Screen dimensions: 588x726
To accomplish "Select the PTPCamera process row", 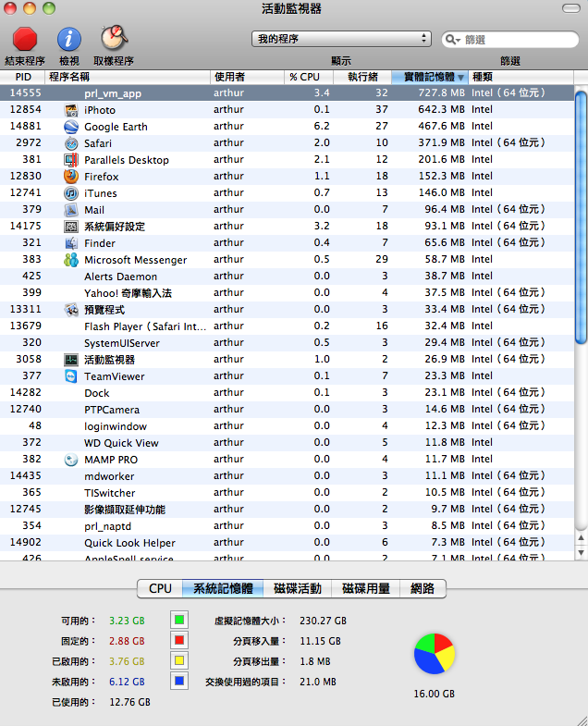I will pos(287,410).
